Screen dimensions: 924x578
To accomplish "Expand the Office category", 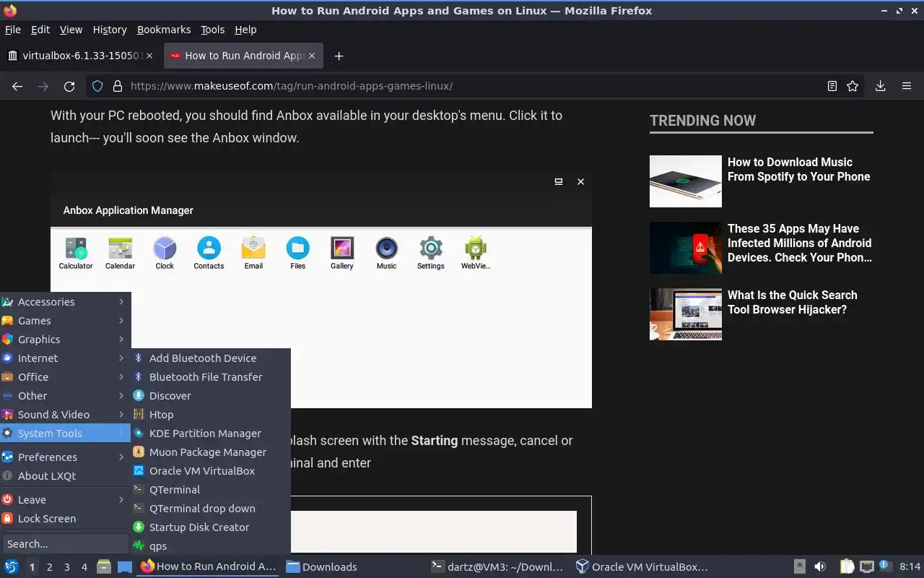I will click(x=65, y=377).
